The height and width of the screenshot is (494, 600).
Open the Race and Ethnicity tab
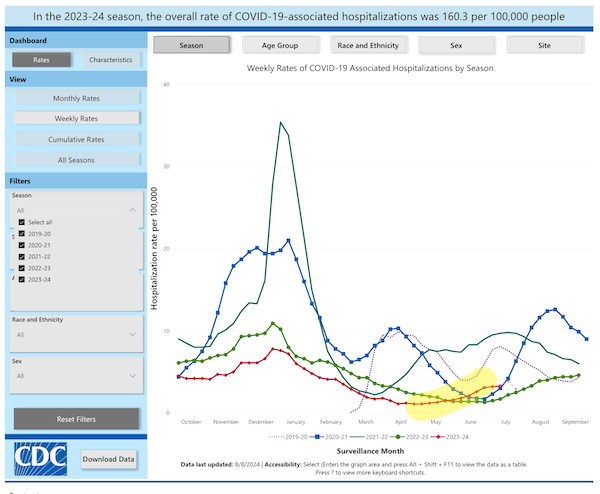368,45
